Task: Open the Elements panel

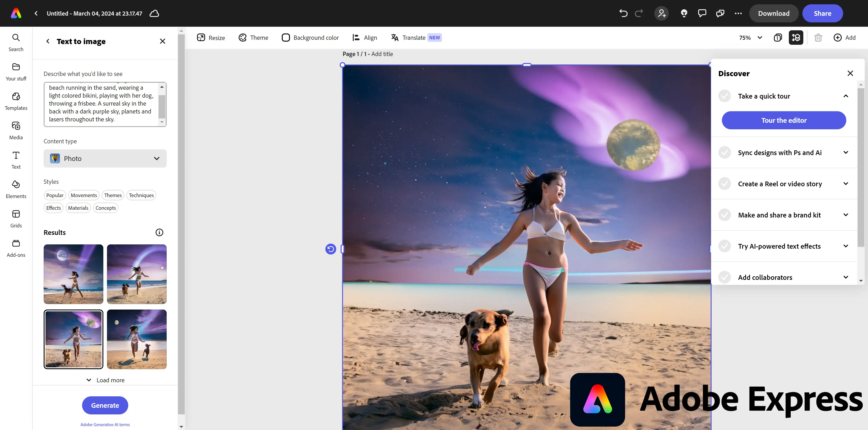Action: 16,189
